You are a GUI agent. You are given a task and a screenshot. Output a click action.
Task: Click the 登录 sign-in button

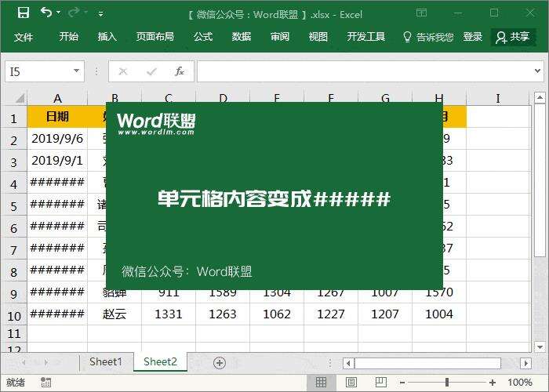coord(473,37)
